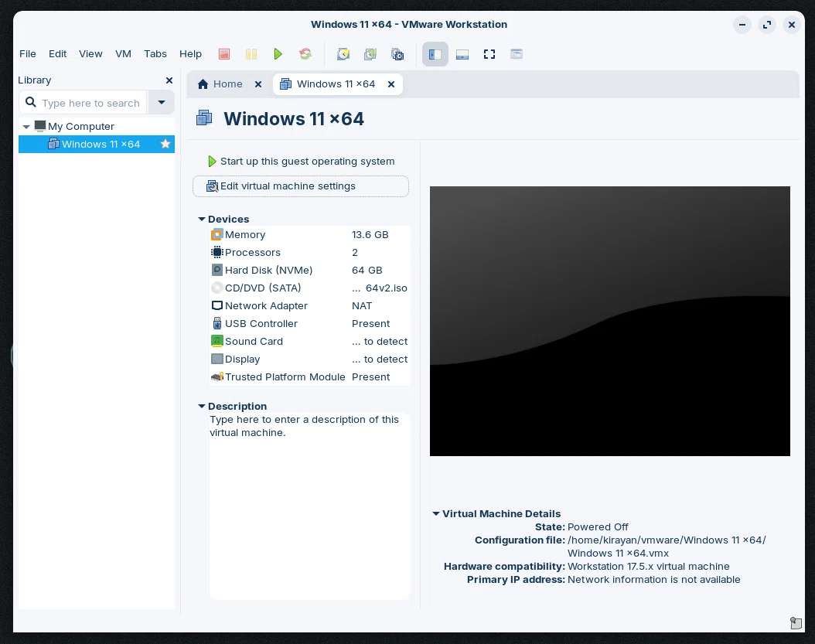Click the red Power Off toolbar icon
Viewport: 815px width, 644px height.
pos(224,54)
